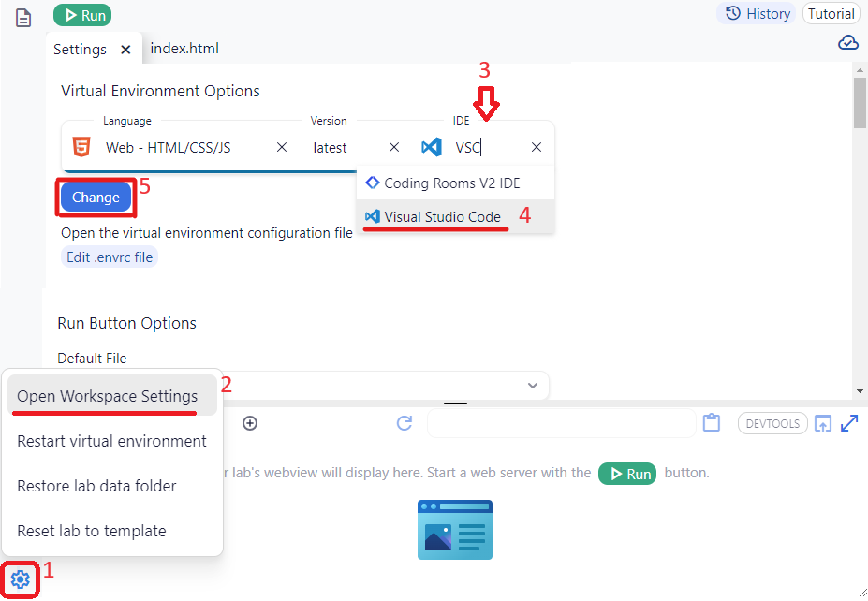Clear the latest Version selection
The image size is (868, 601).
[x=394, y=147]
